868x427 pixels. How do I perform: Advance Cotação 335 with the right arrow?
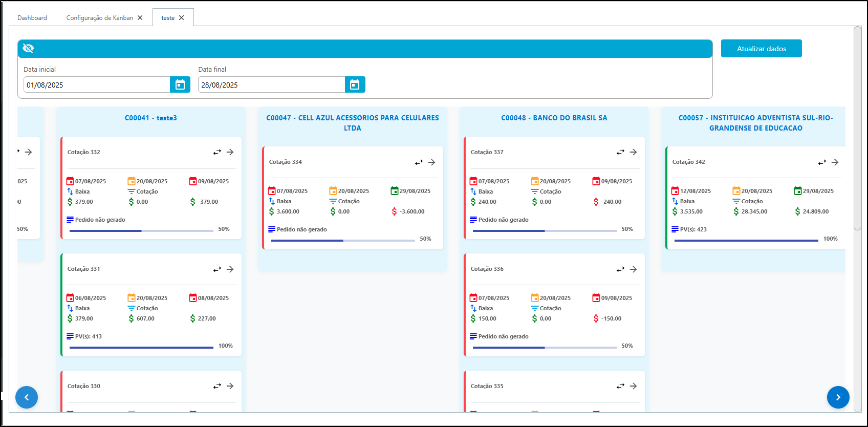point(634,386)
